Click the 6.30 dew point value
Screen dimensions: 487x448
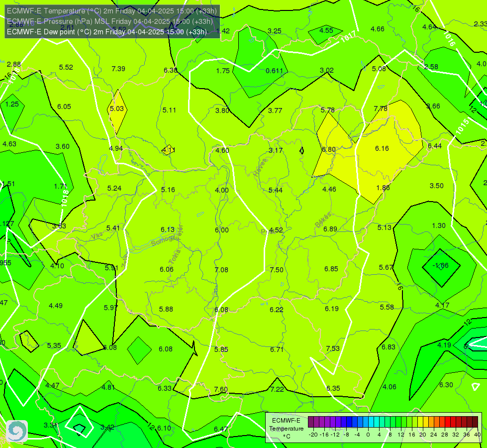click(x=446, y=385)
